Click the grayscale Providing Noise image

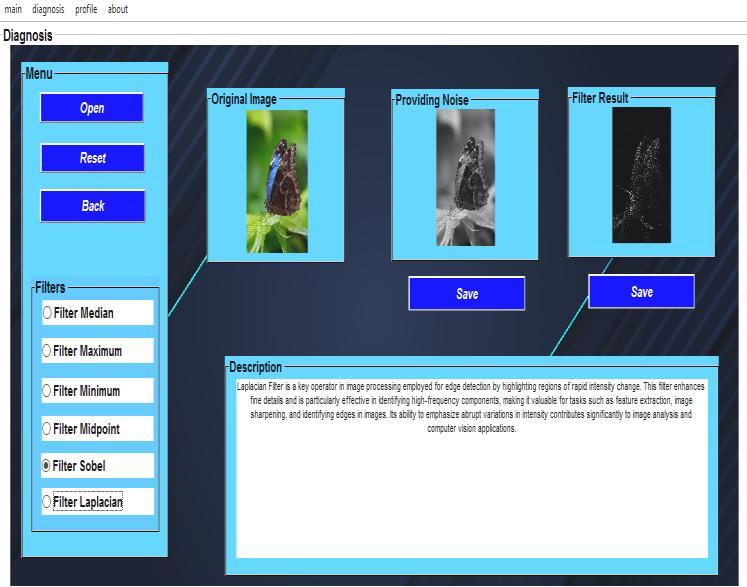[465, 177]
